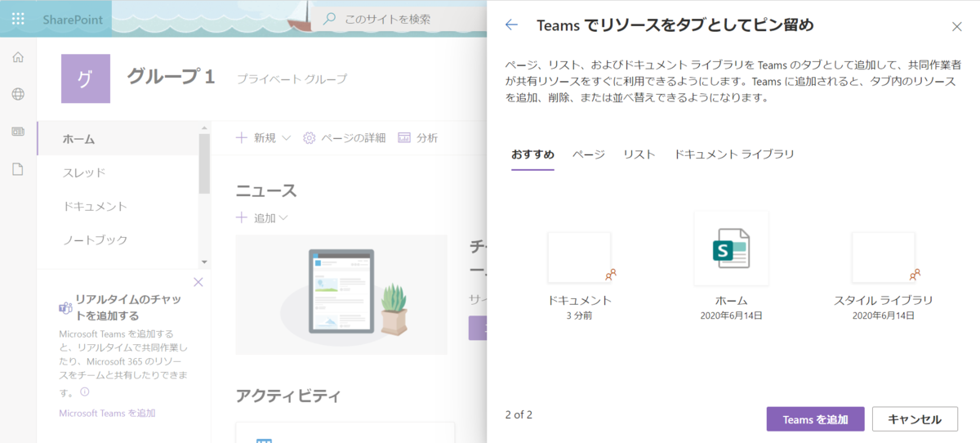Screen dimensions: 980x443
Task: Switch to the ページ tab
Action: coord(589,154)
